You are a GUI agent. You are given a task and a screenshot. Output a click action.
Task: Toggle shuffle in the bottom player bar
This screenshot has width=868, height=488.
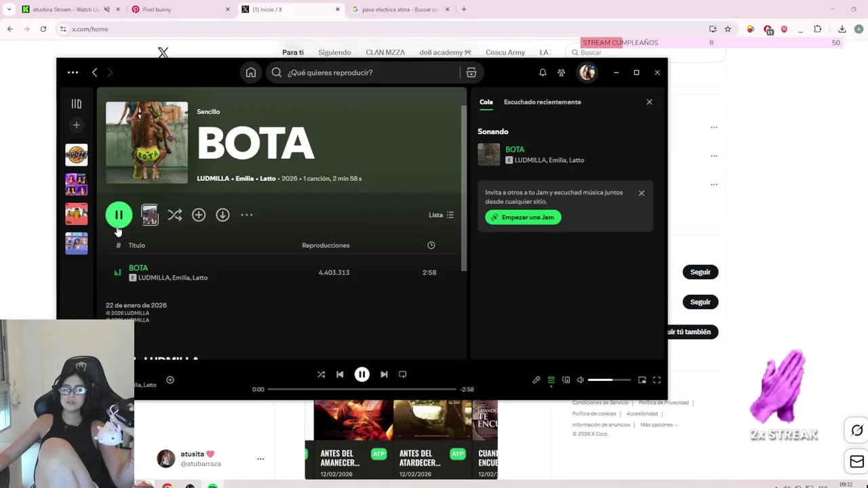coord(321,374)
